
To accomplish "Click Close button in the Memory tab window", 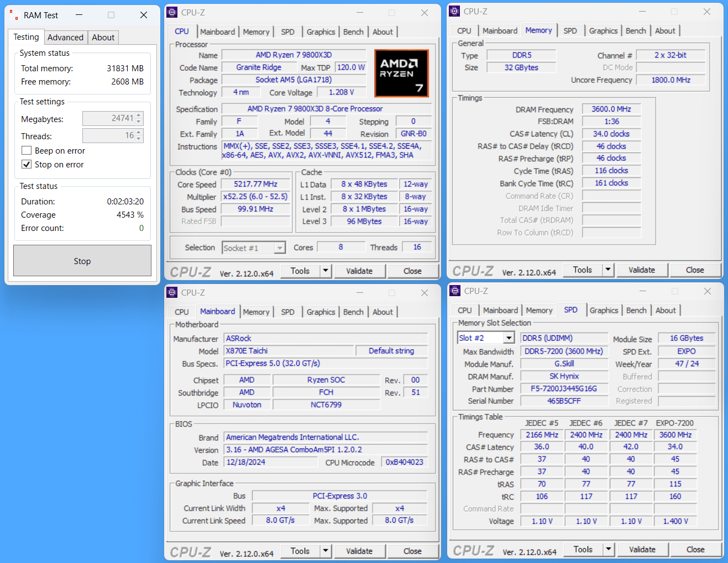I will (695, 270).
